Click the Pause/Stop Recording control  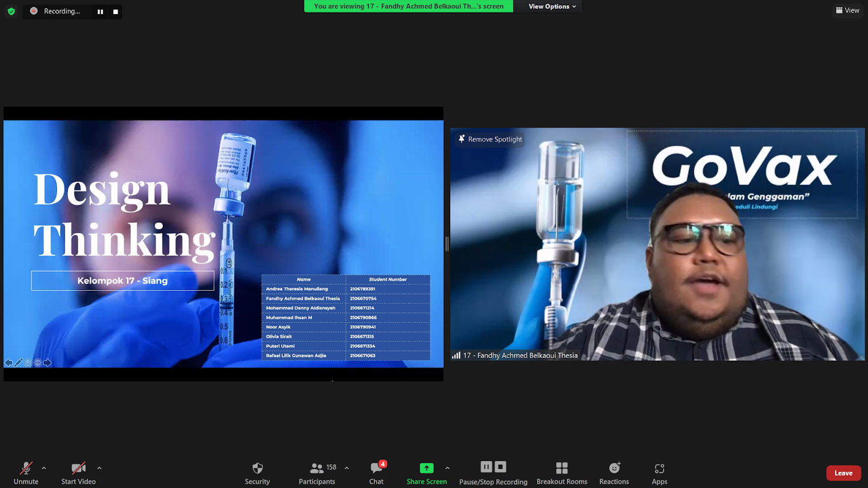coord(493,473)
